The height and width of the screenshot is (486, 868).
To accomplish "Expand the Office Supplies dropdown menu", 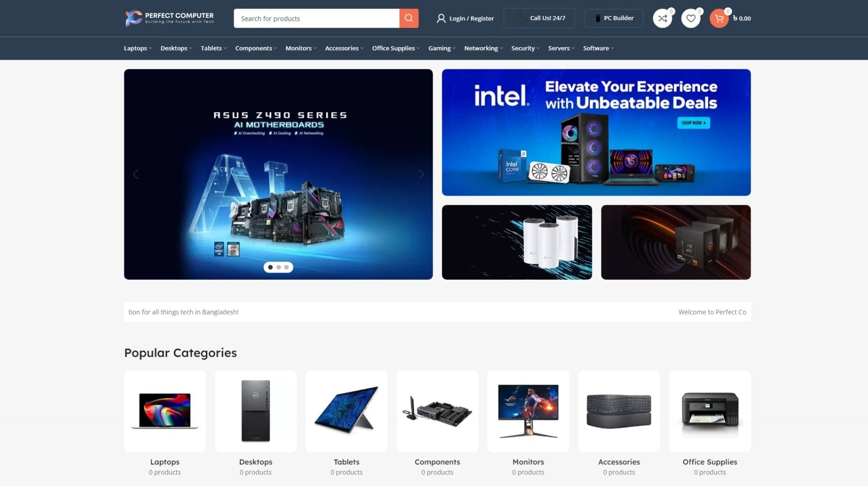I will click(x=396, y=48).
